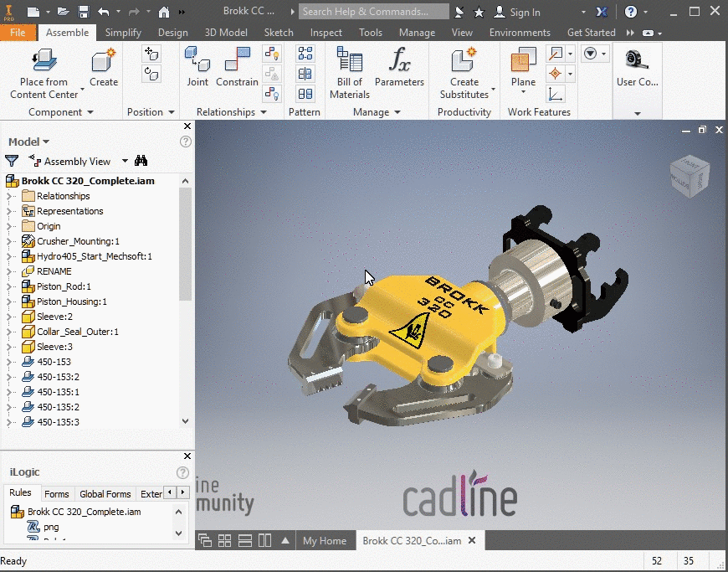Open the Global Forms tab
This screenshot has width=728, height=572.
[x=105, y=494]
